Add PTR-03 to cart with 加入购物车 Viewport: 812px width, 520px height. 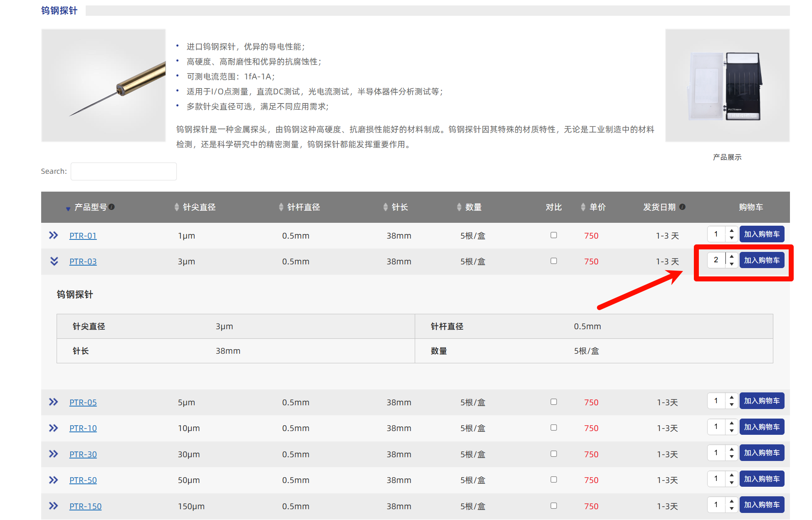(762, 260)
